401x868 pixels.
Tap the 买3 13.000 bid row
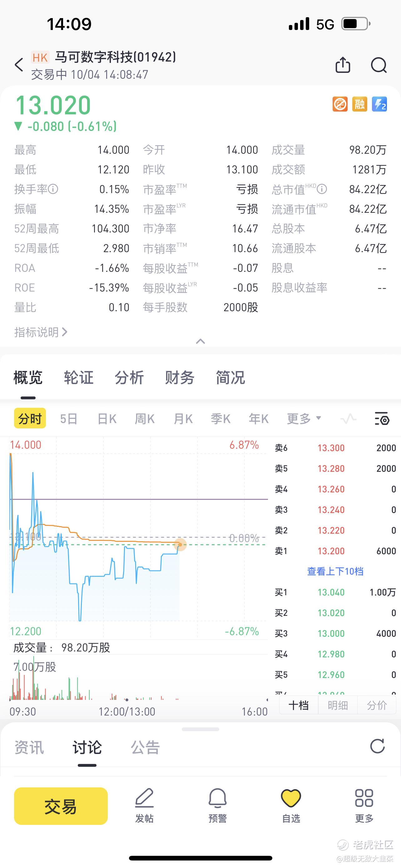click(x=335, y=633)
